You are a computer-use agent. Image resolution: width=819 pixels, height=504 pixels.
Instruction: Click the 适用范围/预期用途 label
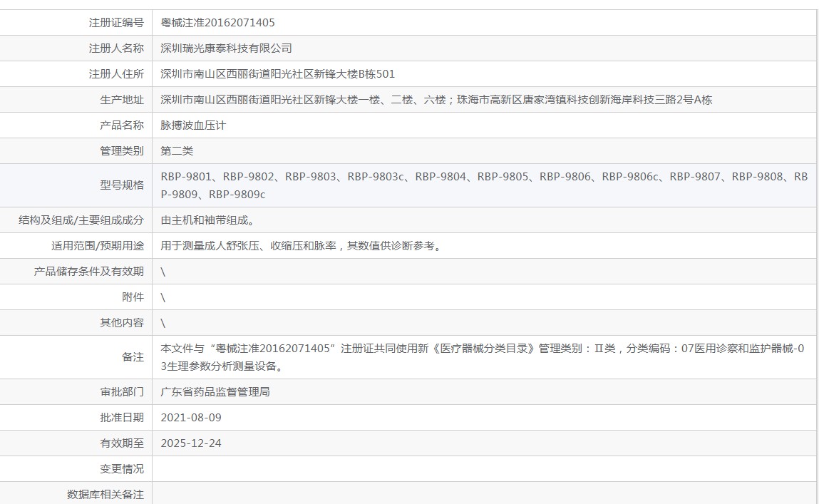pyautogui.click(x=97, y=245)
